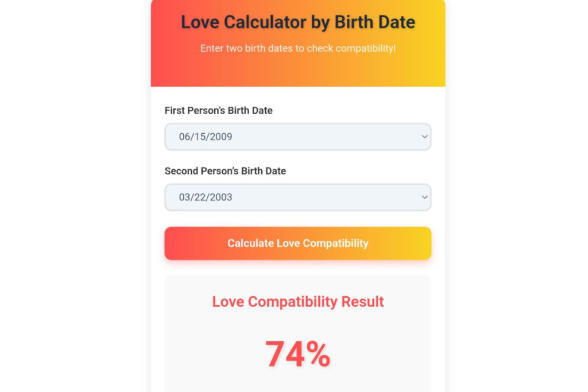The height and width of the screenshot is (392, 588).
Task: Open the second person's birth date dropdown arrow
Action: (x=424, y=197)
